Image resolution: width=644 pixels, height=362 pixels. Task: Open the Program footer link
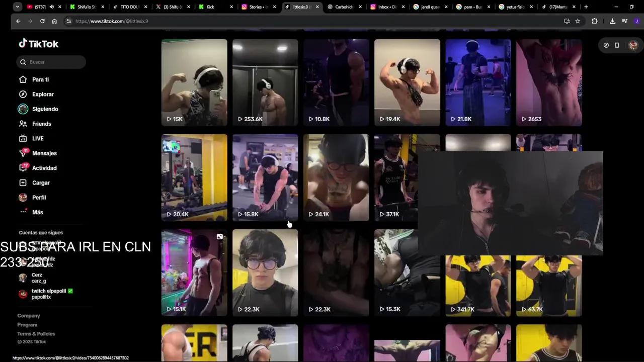[27, 325]
